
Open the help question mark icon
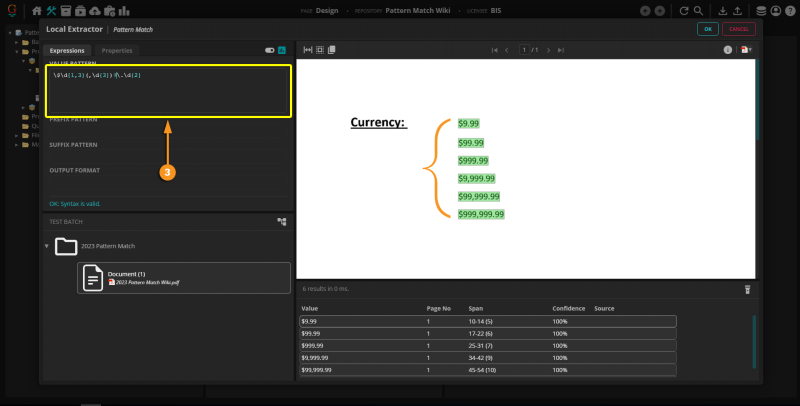790,11
